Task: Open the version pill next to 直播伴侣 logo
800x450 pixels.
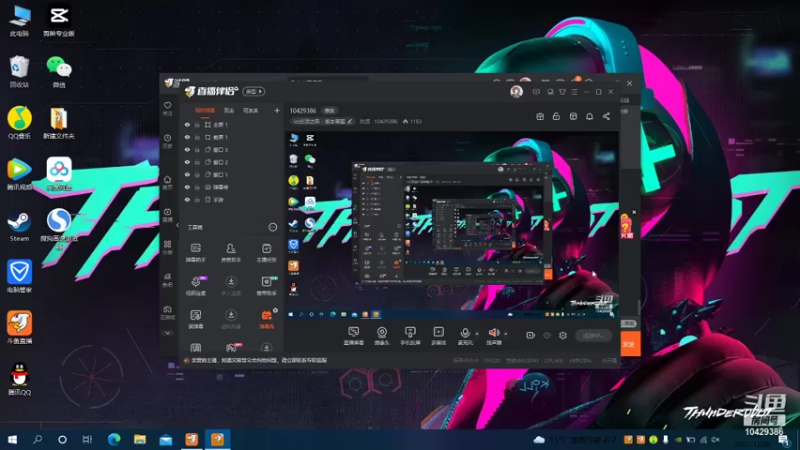Action: (x=254, y=92)
